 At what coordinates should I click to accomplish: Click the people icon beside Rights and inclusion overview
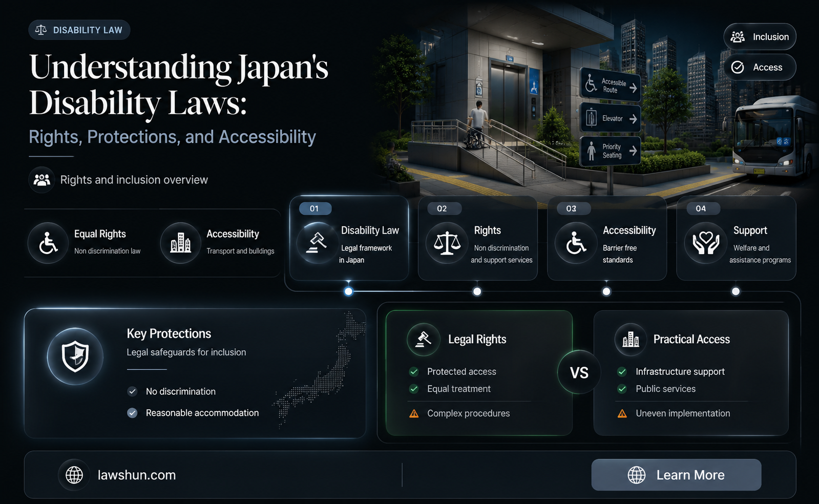[x=41, y=180]
